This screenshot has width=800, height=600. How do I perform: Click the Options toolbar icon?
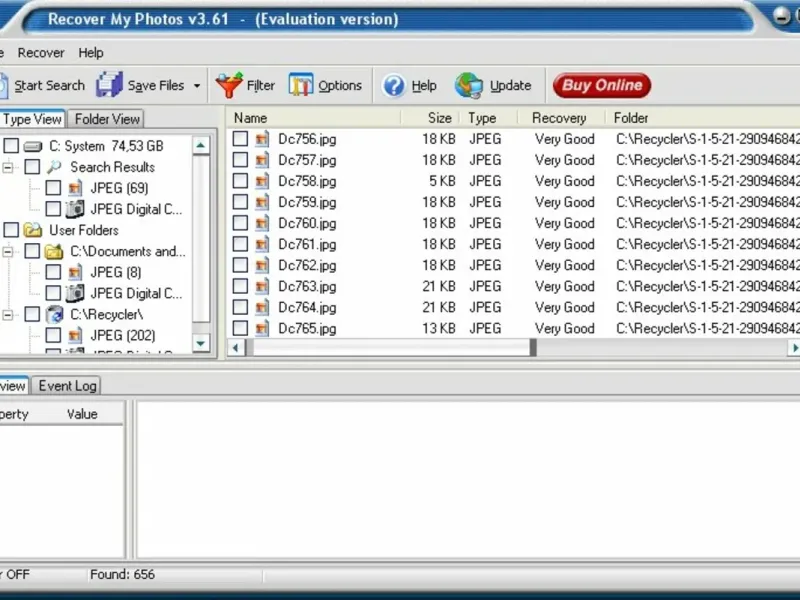301,85
